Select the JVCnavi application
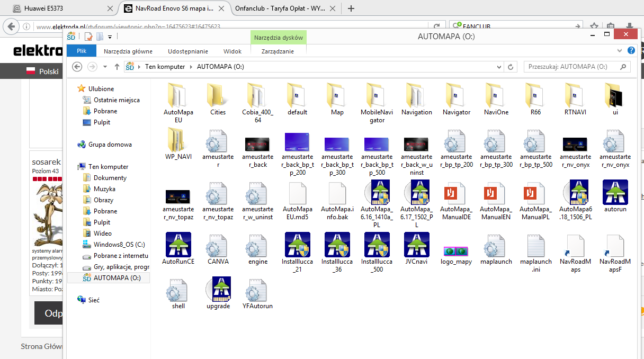 [417, 249]
